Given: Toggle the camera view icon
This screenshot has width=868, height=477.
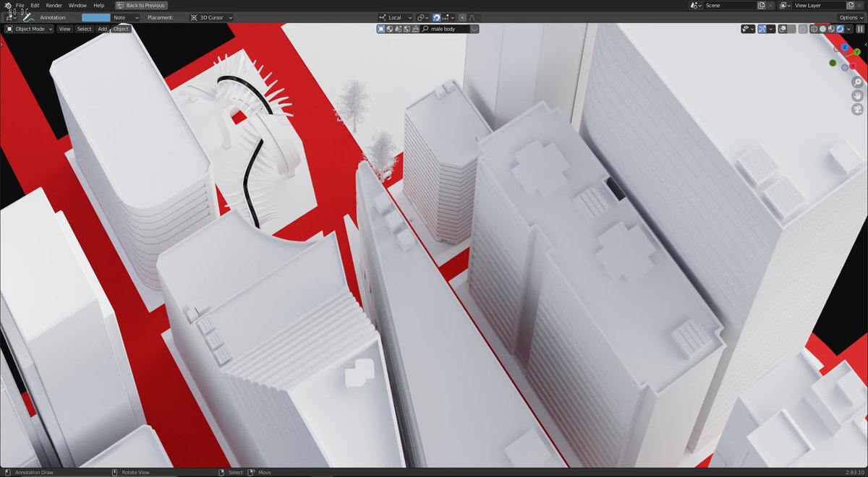Looking at the screenshot, I should [x=857, y=109].
